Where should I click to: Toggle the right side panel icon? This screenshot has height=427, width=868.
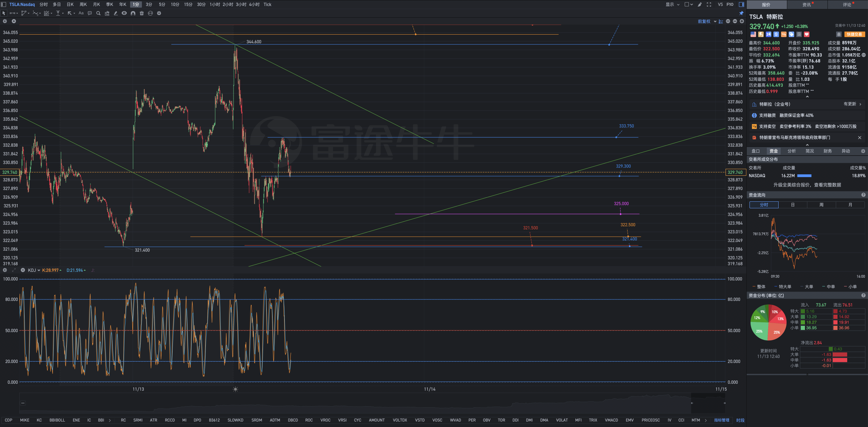pos(742,5)
